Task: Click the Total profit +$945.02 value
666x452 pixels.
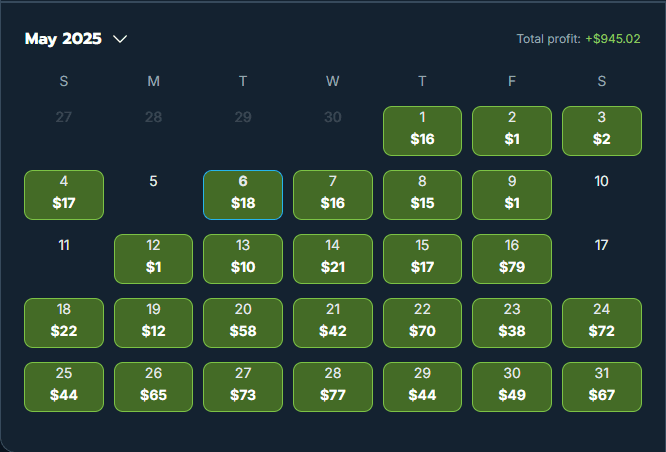Action: 613,39
